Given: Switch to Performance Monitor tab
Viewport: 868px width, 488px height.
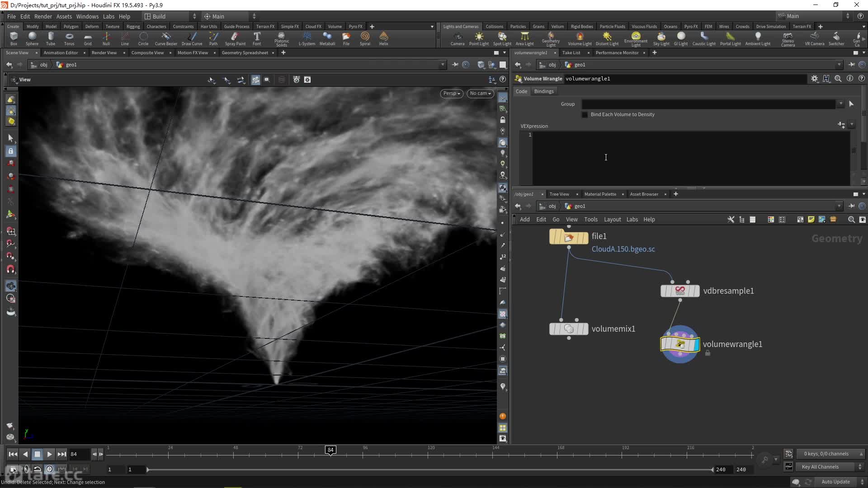Looking at the screenshot, I should pos(617,53).
